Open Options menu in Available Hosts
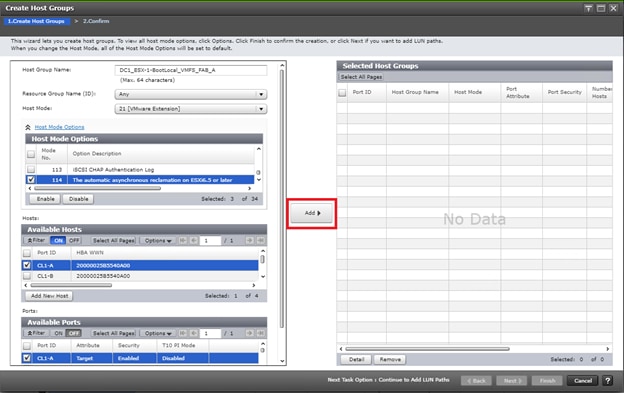The height and width of the screenshot is (393, 624). 158,241
